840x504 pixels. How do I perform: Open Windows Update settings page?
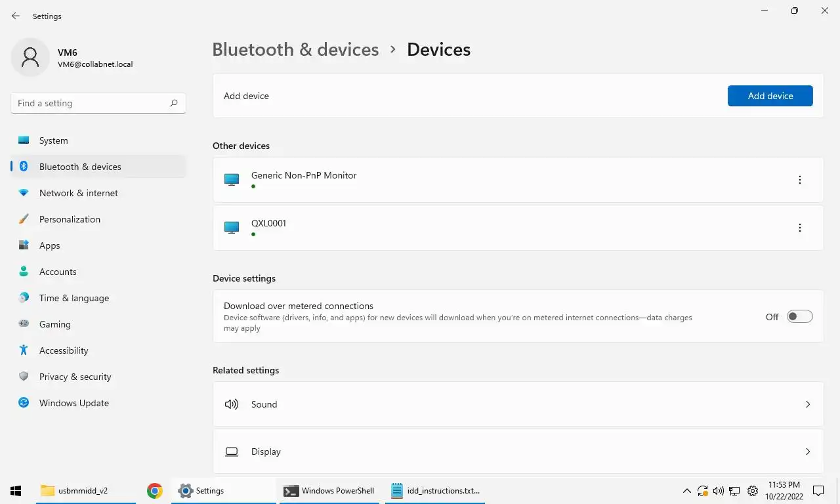tap(74, 403)
